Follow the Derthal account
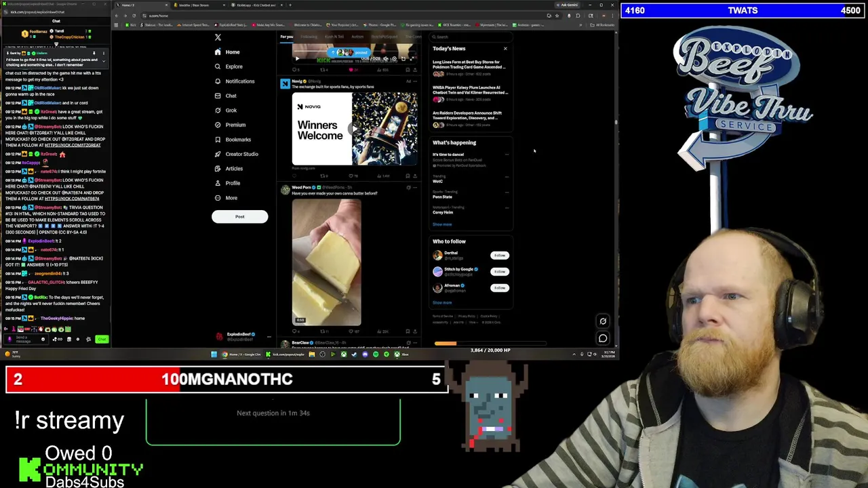 500,256
